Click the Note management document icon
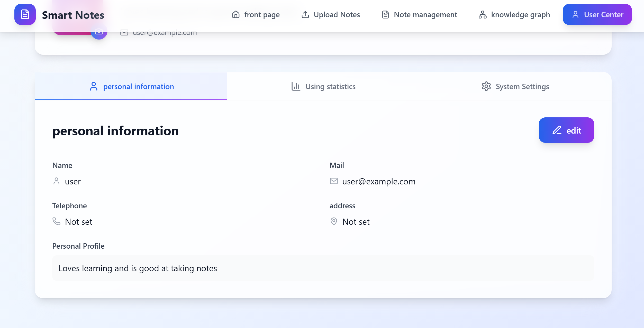644x328 pixels. tap(385, 15)
